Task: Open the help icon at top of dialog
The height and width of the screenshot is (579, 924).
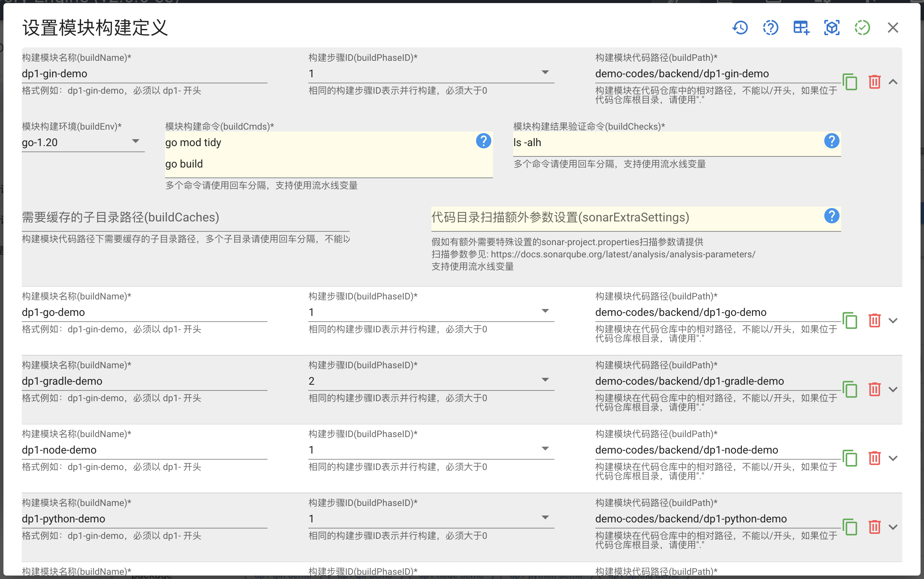Action: tap(770, 28)
